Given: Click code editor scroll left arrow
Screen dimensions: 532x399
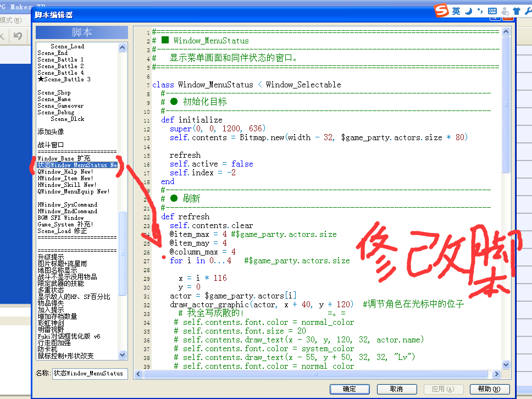Looking at the screenshot, I should (138, 374).
